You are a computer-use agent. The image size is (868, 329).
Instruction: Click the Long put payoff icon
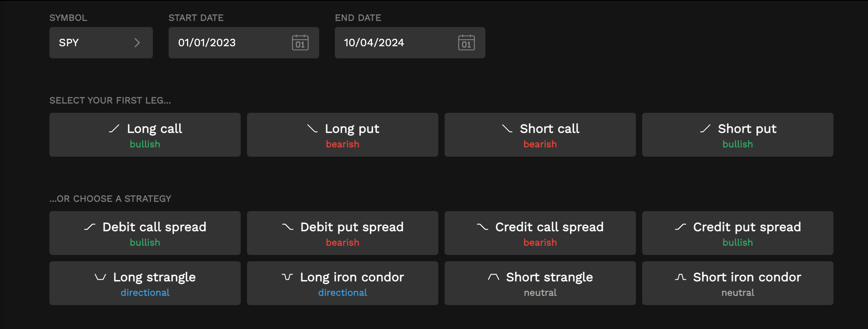312,128
